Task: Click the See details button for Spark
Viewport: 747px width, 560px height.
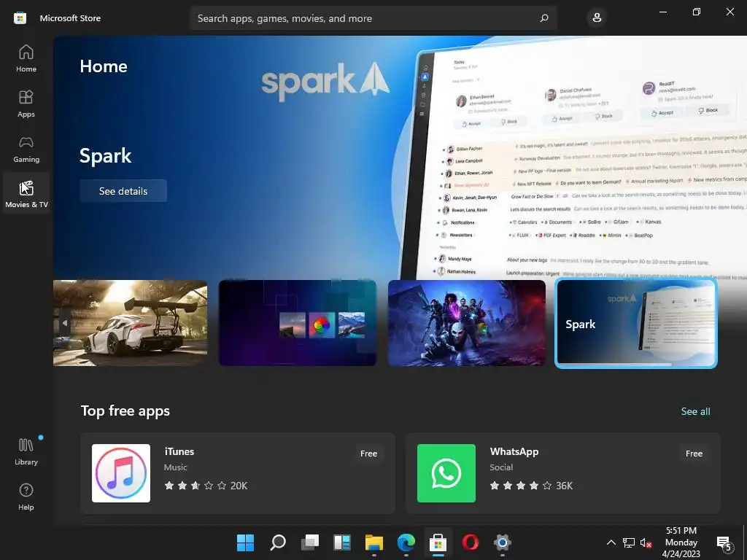Action: 123,191
